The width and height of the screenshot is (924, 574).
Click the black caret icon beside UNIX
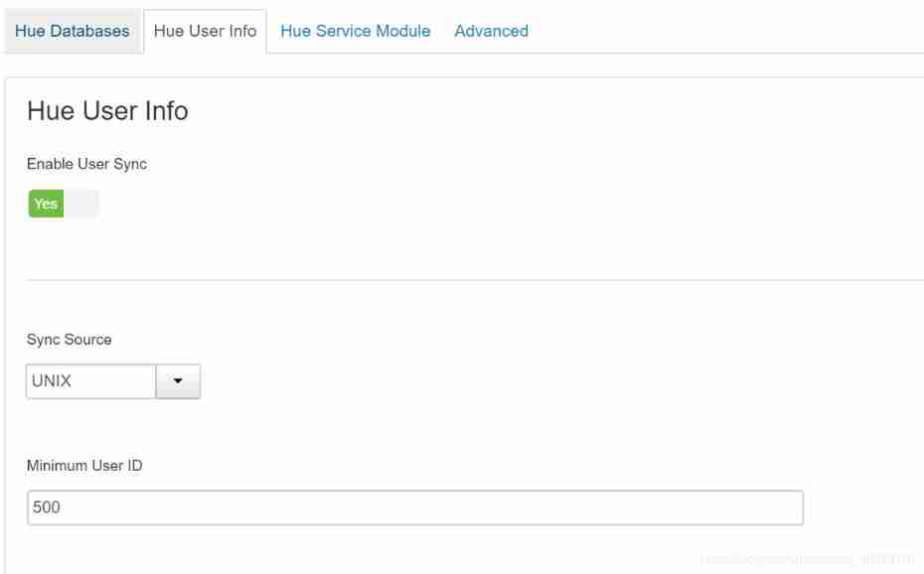179,381
